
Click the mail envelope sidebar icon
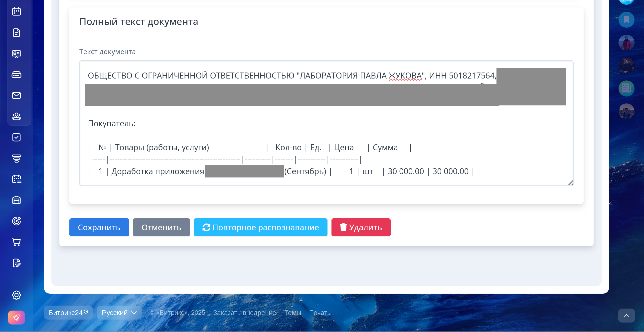tap(16, 95)
